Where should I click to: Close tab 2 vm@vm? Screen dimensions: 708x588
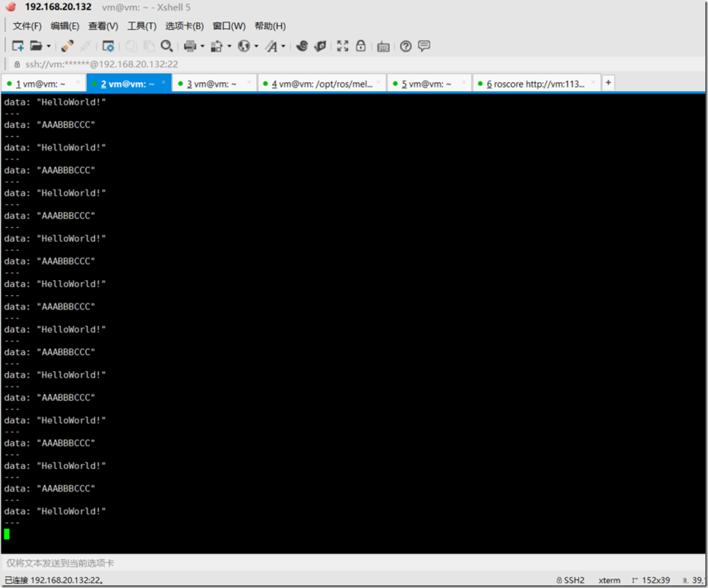(x=163, y=82)
